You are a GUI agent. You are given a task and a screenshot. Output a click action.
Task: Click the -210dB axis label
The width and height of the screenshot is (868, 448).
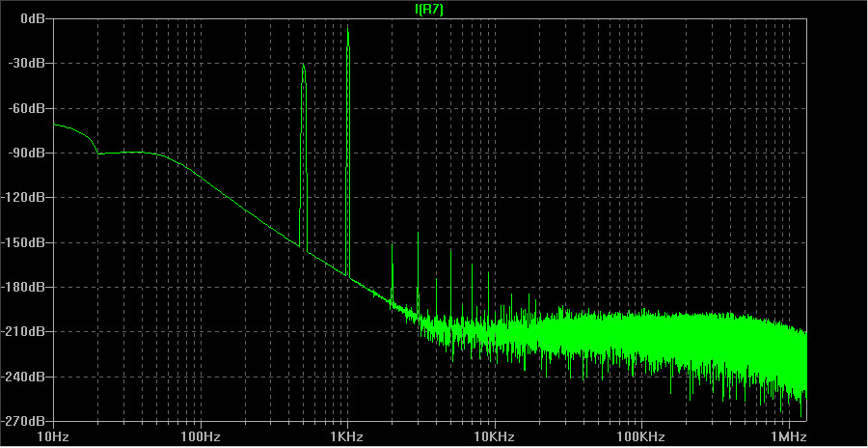24,331
